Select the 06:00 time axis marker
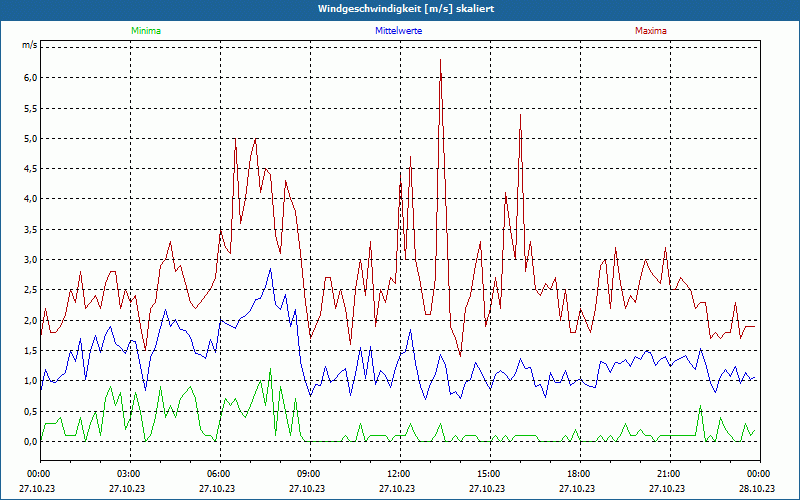 218,473
